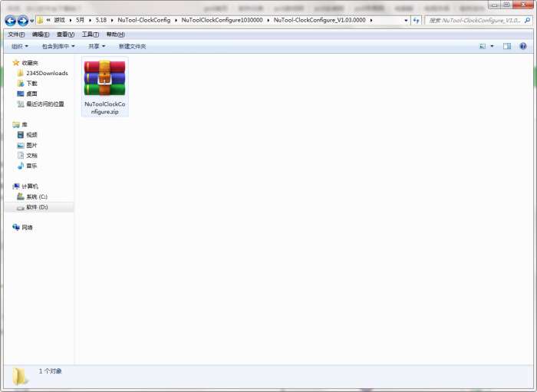Open the 文档 library
Screen dimensions: 537x392
[x=27, y=156]
